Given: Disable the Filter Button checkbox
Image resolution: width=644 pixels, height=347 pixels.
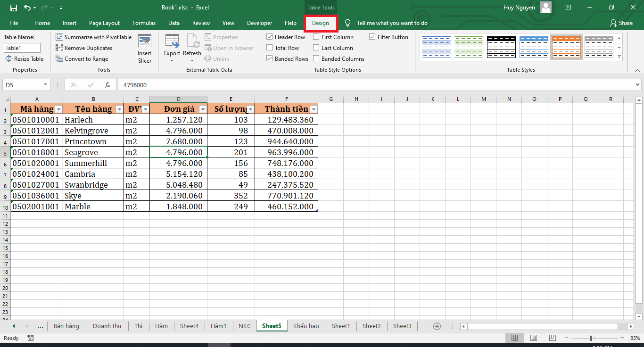Looking at the screenshot, I should pyautogui.click(x=372, y=37).
